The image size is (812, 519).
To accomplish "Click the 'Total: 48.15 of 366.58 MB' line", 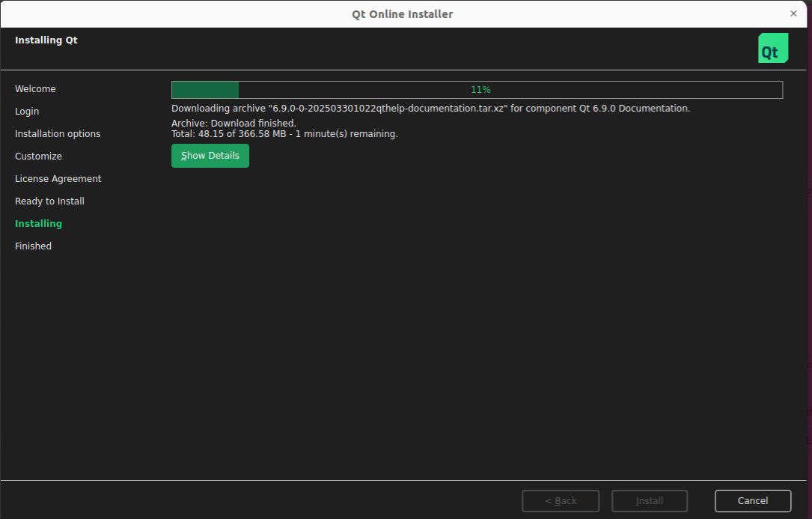I will 284,134.
